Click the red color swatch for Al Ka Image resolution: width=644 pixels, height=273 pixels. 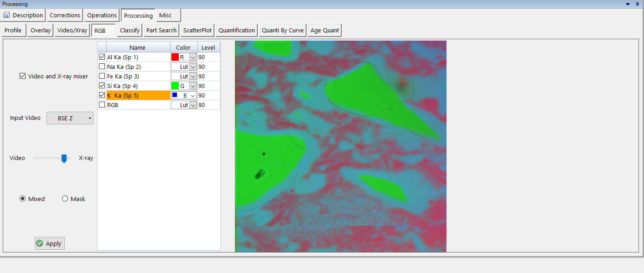tap(175, 57)
